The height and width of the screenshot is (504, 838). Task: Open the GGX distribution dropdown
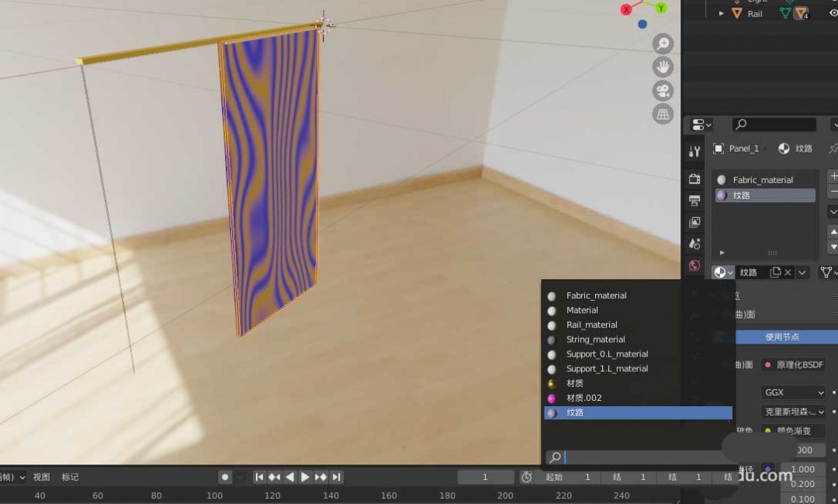793,392
